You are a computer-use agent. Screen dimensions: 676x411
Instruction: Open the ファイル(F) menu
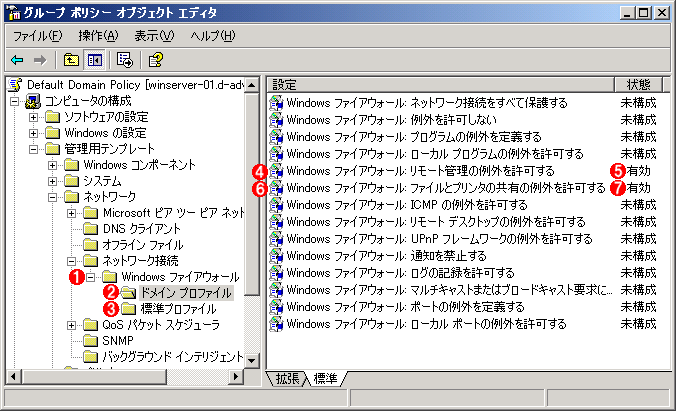click(x=38, y=36)
